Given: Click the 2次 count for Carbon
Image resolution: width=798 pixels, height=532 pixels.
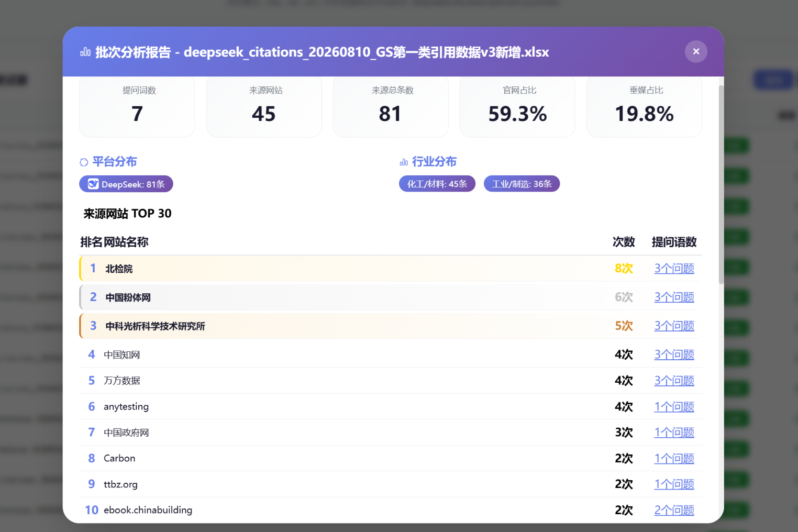Looking at the screenshot, I should pos(624,459).
